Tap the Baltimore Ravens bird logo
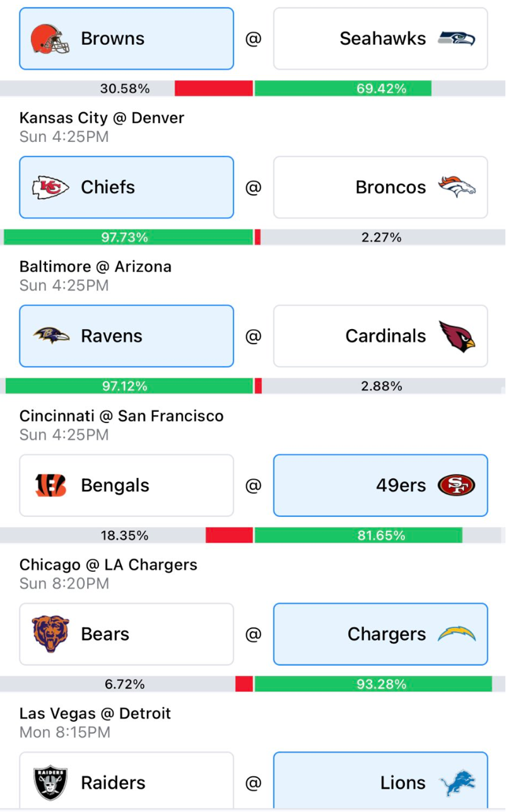This screenshot has height=812, width=506. click(x=51, y=336)
